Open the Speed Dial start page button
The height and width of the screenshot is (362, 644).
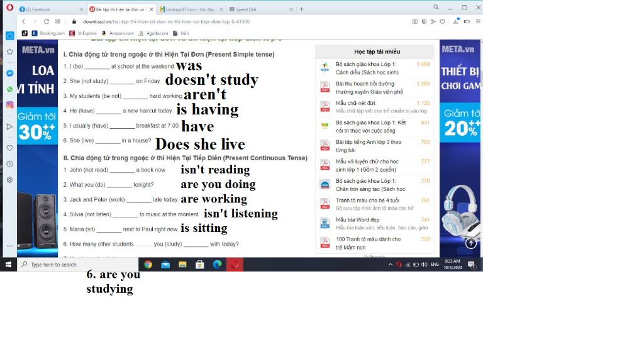pos(58,21)
